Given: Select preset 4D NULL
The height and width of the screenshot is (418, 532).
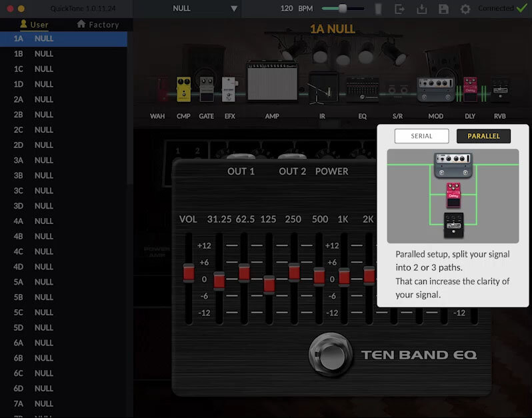Looking at the screenshot, I should 63,267.
